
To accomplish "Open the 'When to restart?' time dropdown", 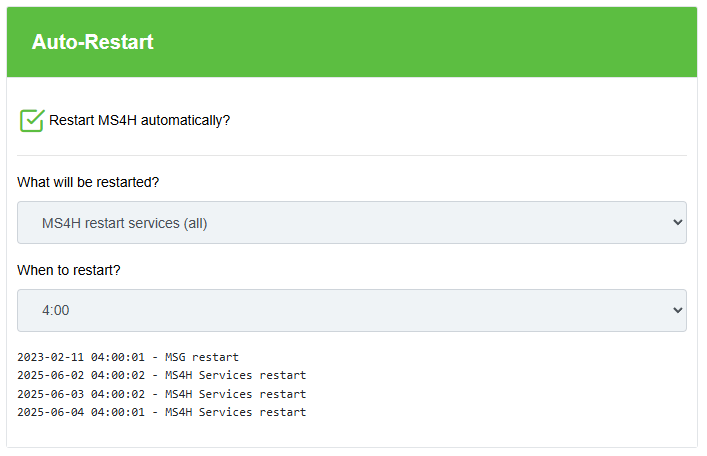I will point(351,311).
